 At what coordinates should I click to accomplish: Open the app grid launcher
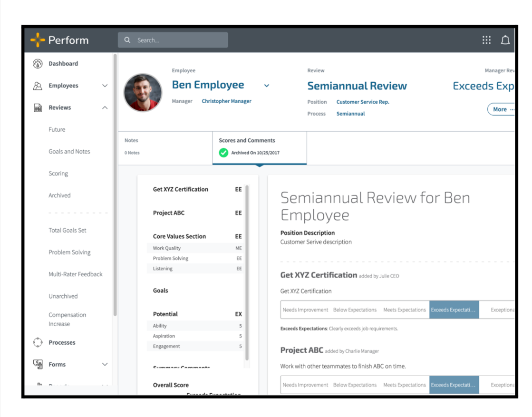point(486,40)
